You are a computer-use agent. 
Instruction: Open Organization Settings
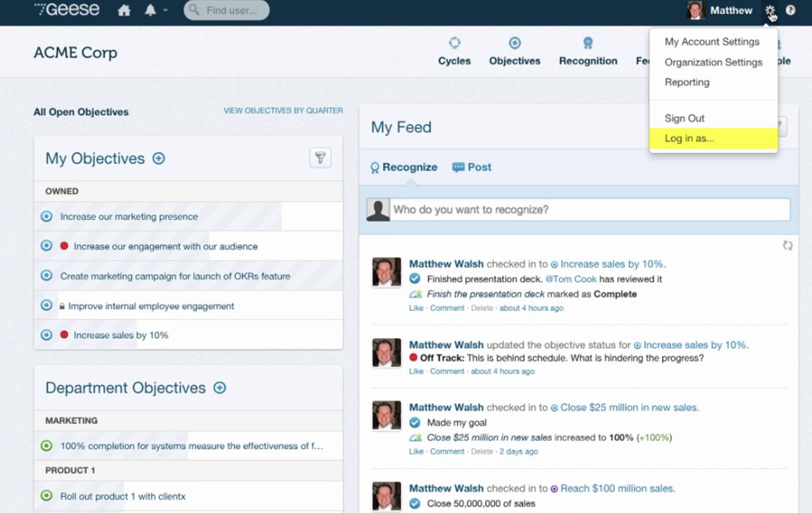pos(713,62)
